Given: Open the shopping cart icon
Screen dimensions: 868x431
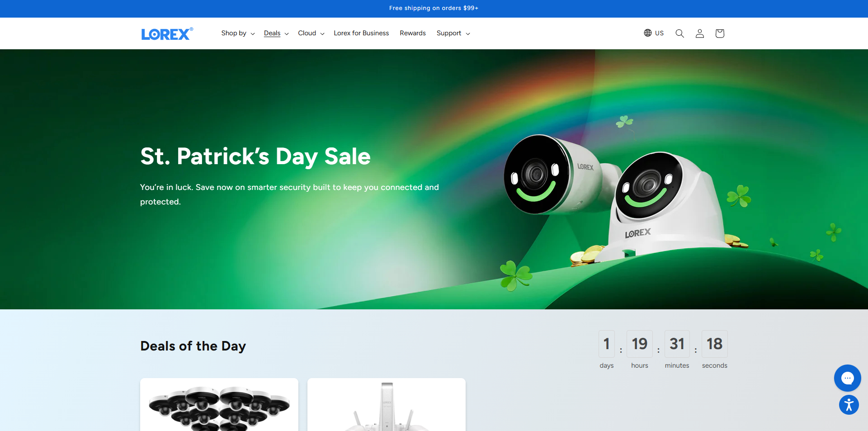Looking at the screenshot, I should pos(720,33).
